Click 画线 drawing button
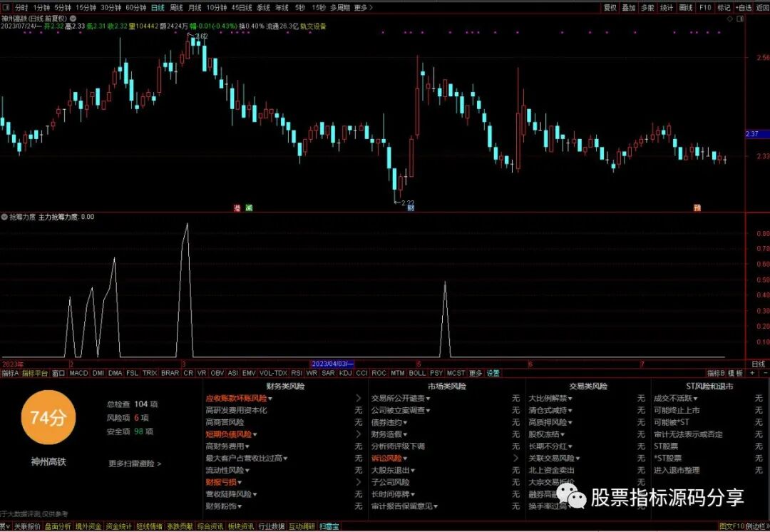 686,8
